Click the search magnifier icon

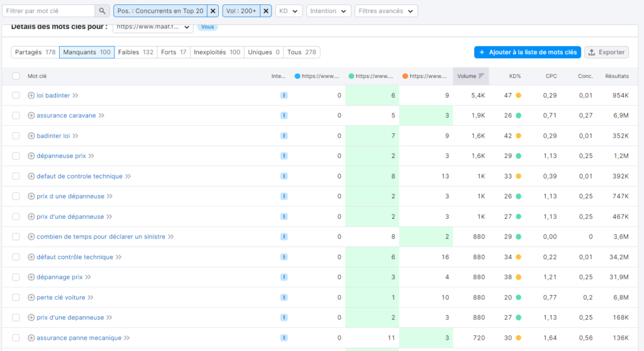(102, 11)
